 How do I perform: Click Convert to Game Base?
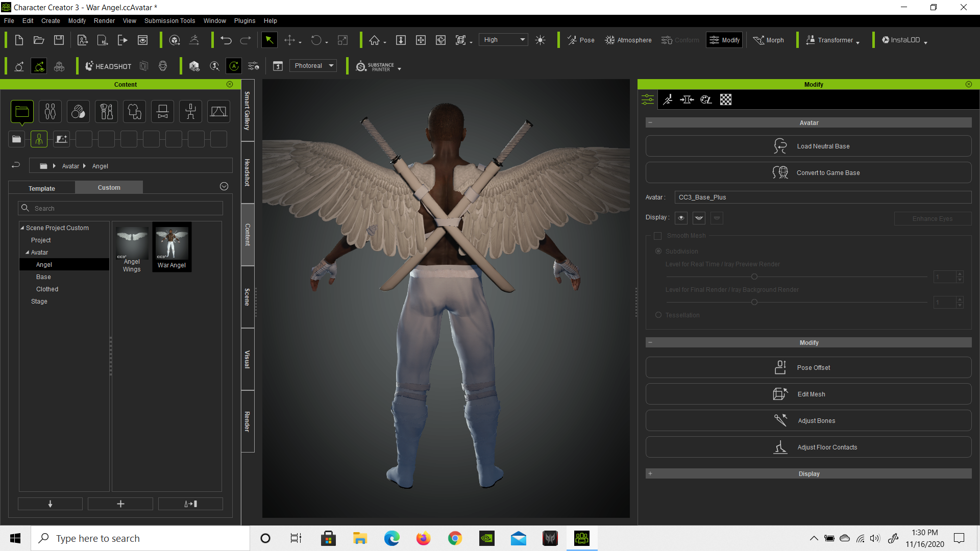click(x=808, y=173)
